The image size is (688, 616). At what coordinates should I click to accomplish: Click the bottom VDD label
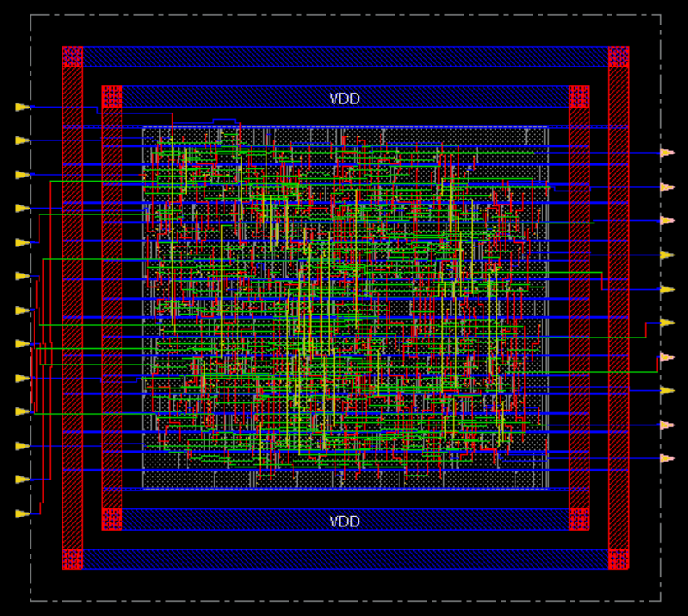click(x=344, y=522)
